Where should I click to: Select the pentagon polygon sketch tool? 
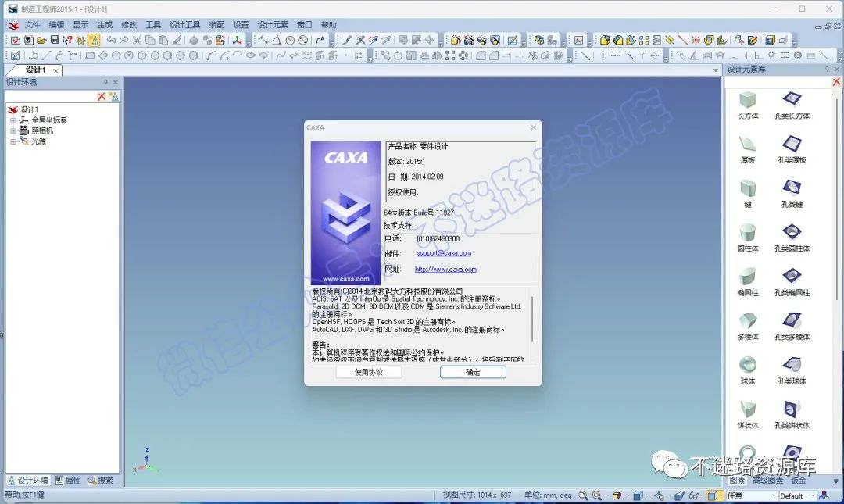click(116, 55)
